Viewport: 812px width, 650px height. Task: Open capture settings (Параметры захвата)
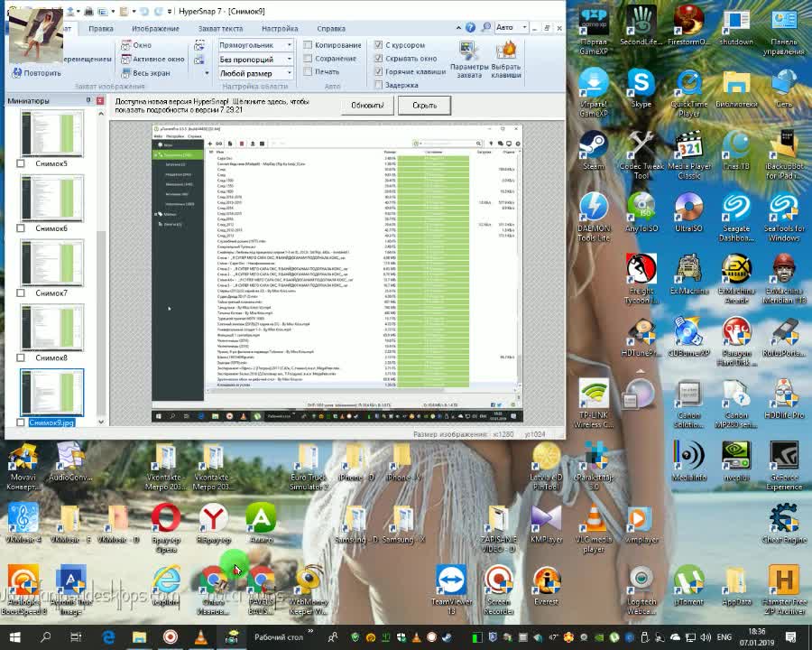[x=468, y=59]
